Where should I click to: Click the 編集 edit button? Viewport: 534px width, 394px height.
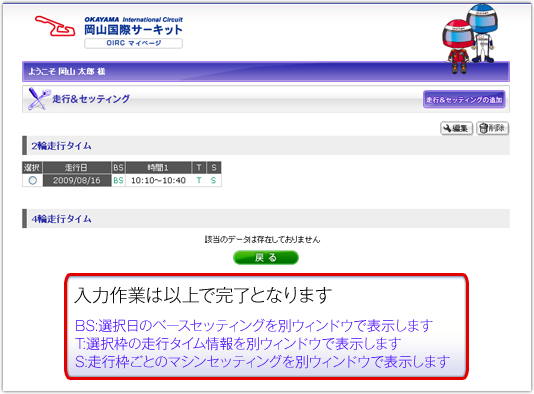(456, 128)
